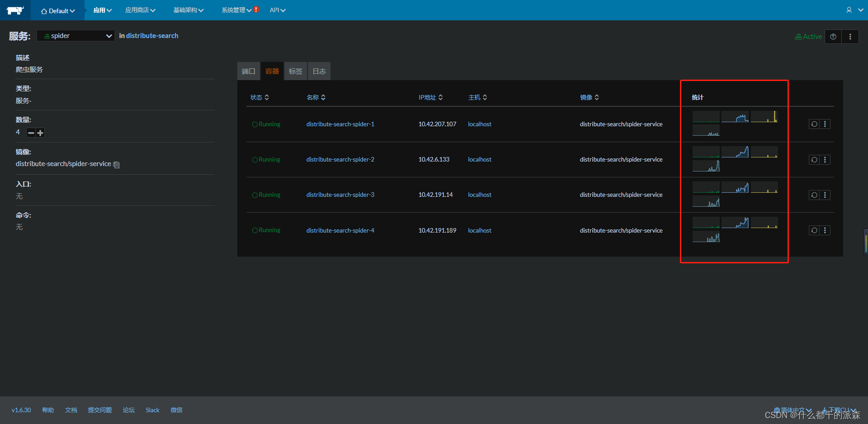The width and height of the screenshot is (868, 424).
Task: Click the green sparkline for spider-1
Action: [706, 117]
